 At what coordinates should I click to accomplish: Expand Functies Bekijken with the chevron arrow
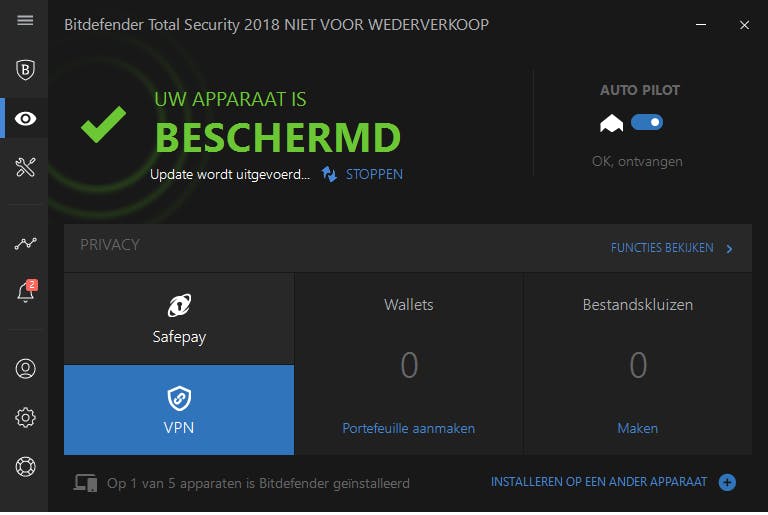(730, 249)
